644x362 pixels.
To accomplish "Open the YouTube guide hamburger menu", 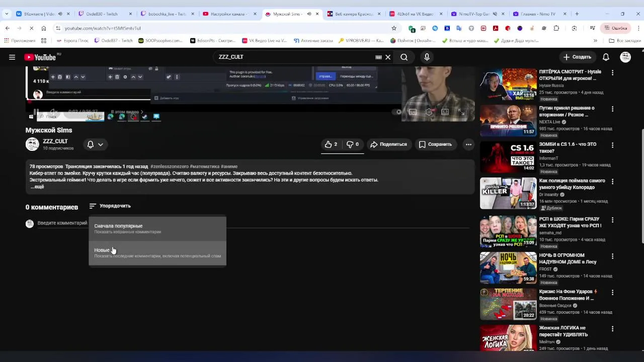I will 12,57.
